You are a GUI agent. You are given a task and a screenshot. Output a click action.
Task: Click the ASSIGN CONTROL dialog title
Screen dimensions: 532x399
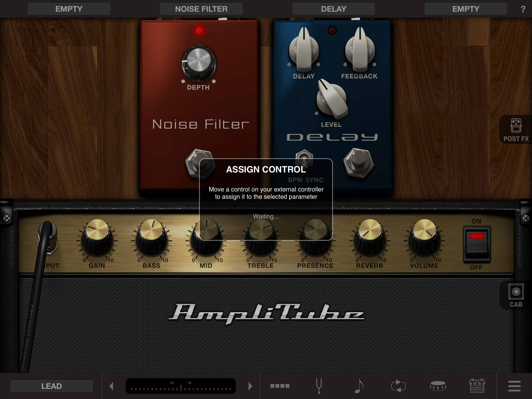266,169
